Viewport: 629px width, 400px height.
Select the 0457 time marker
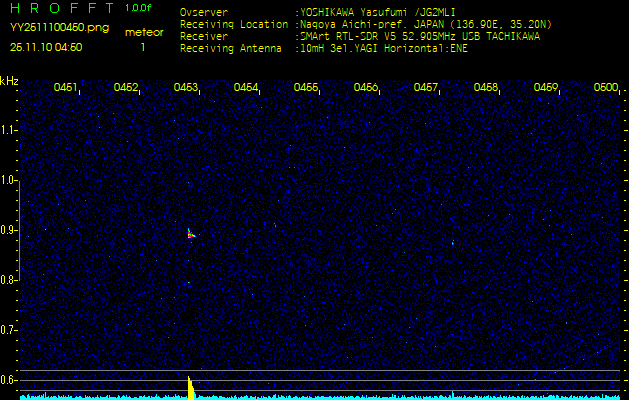[x=426, y=88]
